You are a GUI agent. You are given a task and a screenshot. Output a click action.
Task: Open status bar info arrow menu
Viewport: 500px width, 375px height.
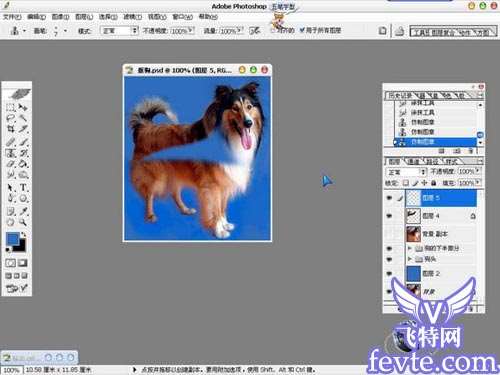click(134, 369)
